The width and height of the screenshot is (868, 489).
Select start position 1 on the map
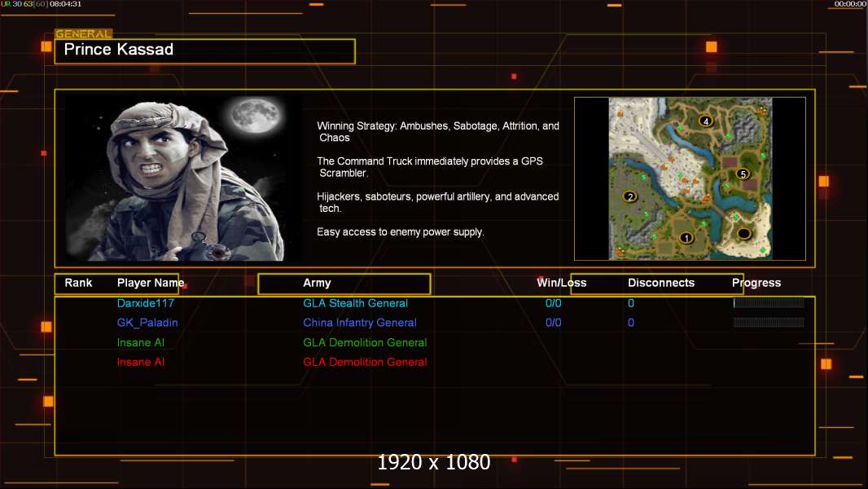pos(686,238)
